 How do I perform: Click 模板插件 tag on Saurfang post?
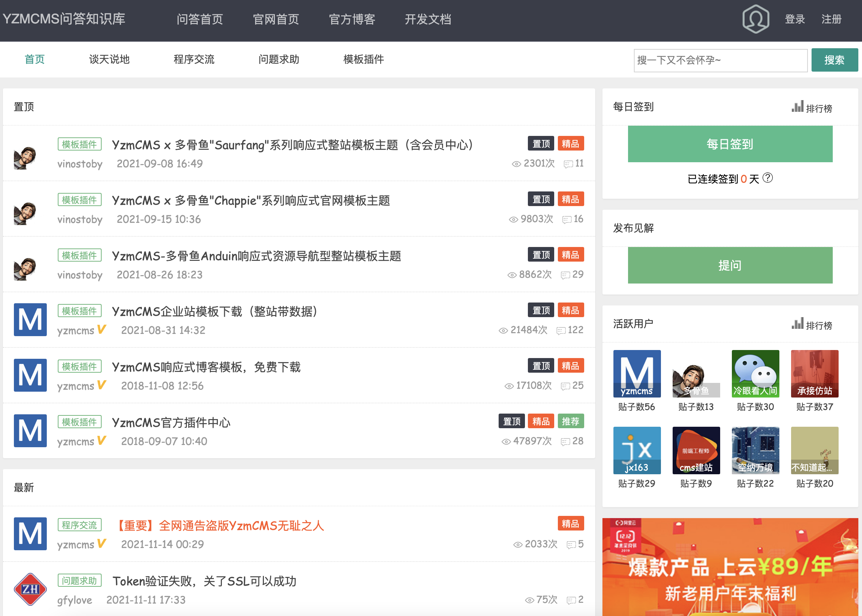point(80,144)
